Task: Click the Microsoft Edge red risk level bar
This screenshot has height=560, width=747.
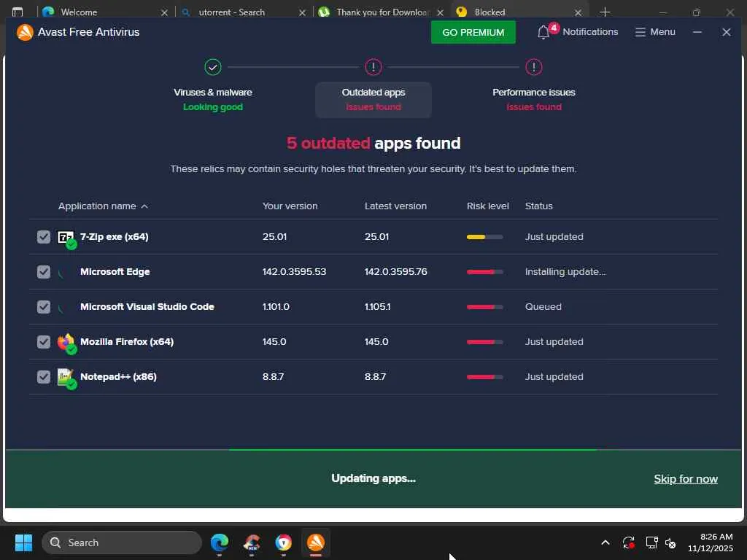Action: (484, 272)
